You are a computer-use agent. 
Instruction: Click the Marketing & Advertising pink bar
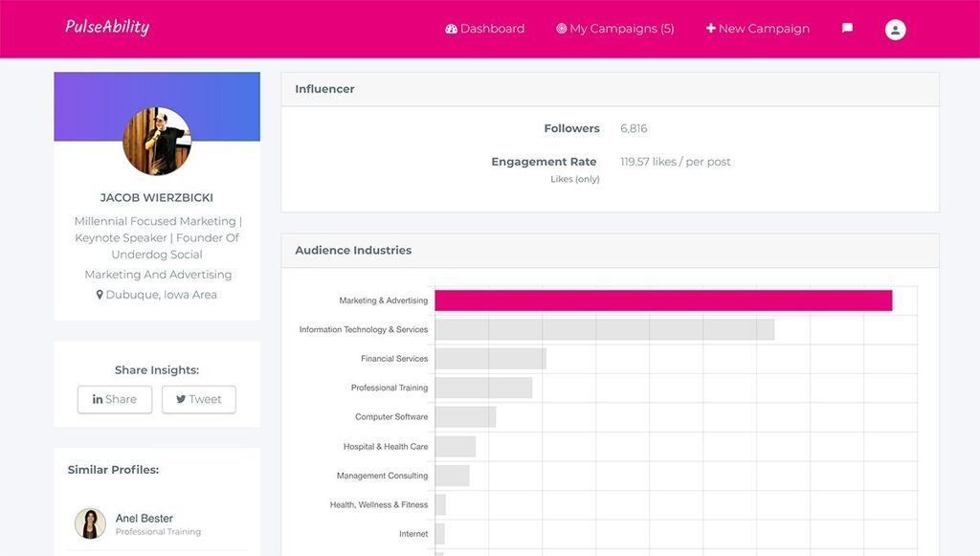pos(664,300)
